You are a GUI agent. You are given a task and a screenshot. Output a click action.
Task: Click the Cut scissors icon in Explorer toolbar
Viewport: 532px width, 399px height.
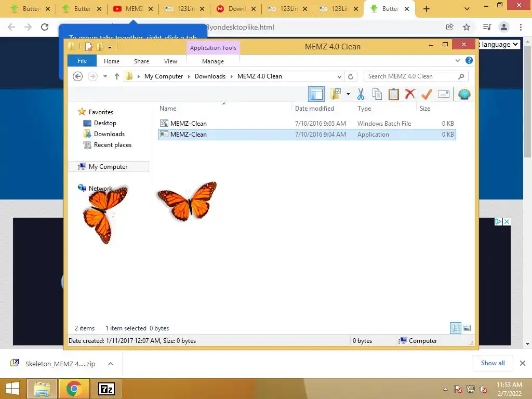pos(361,94)
